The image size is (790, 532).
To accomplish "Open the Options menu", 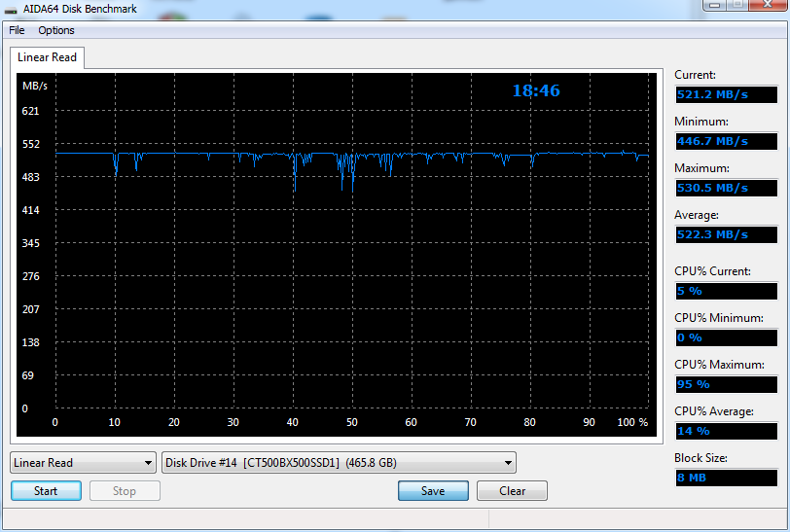I will pos(55,30).
